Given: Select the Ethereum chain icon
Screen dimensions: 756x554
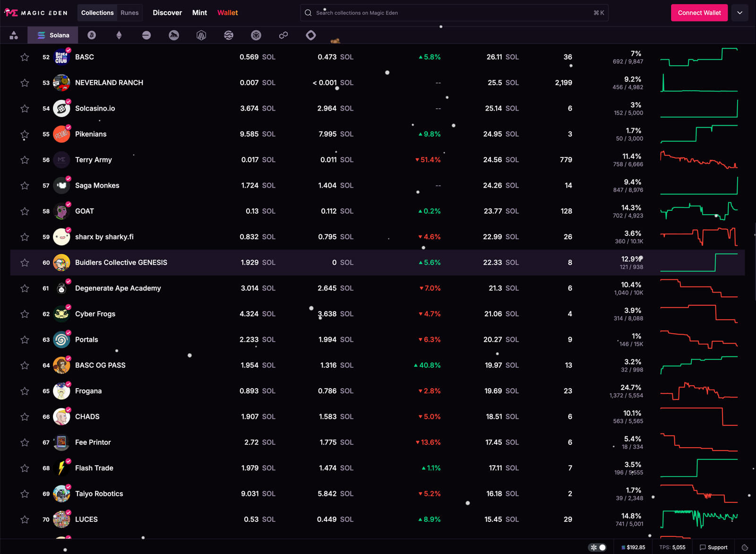Looking at the screenshot, I should coord(119,35).
